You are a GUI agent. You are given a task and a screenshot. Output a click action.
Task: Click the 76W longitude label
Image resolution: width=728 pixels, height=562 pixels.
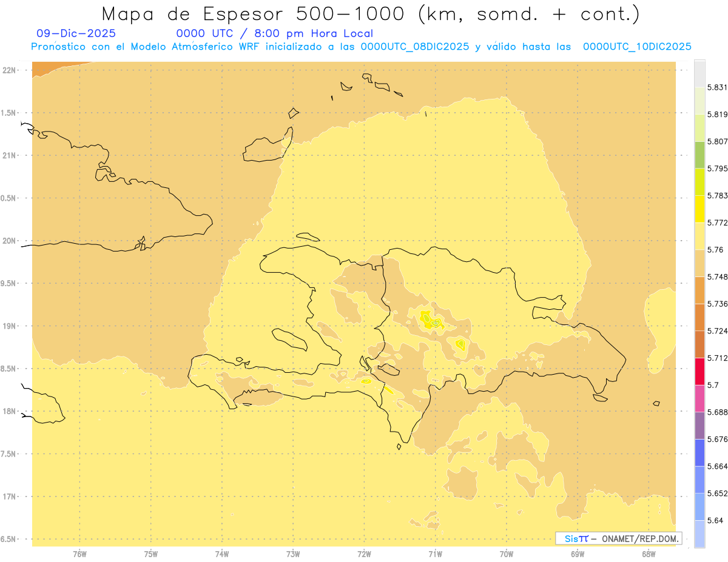coord(79,554)
